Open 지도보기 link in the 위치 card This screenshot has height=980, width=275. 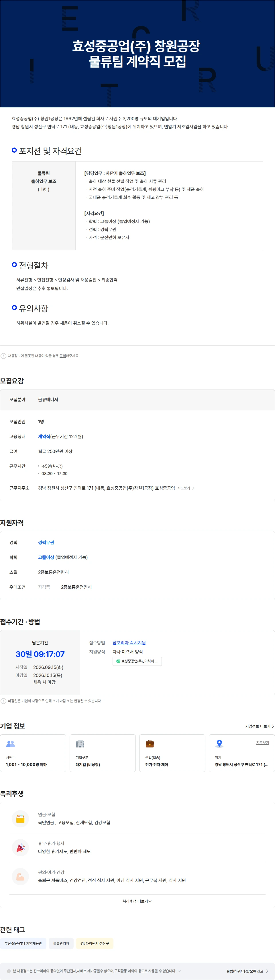pos(262,743)
